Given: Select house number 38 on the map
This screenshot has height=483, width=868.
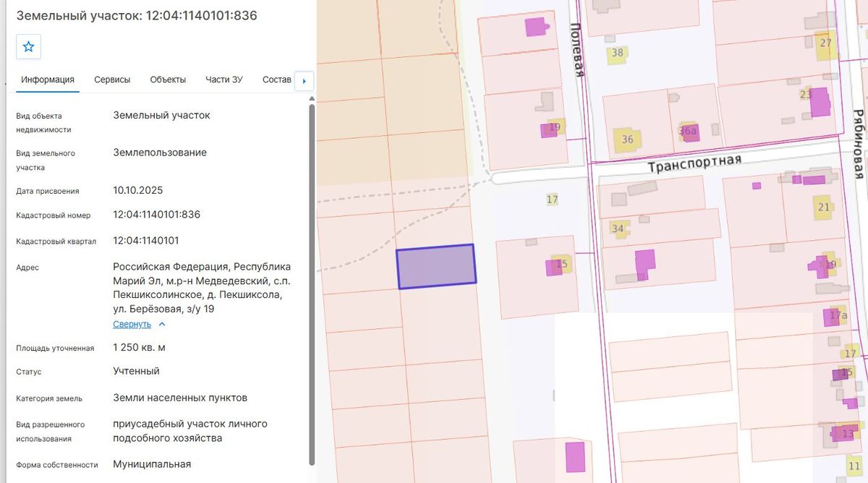Looking at the screenshot, I should pyautogui.click(x=617, y=53).
